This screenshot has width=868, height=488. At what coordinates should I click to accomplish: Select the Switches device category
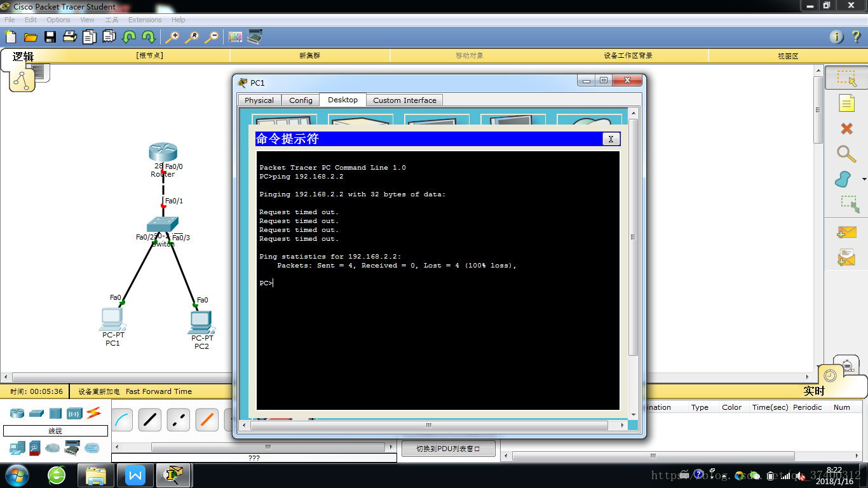click(36, 413)
